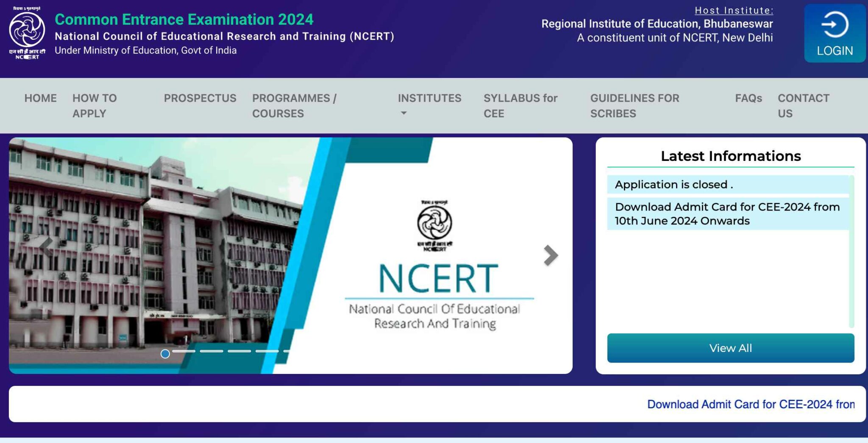Screen dimensions: 868x443
Task: Open GUIDELINES FOR SCRIBES page
Action: 634,106
